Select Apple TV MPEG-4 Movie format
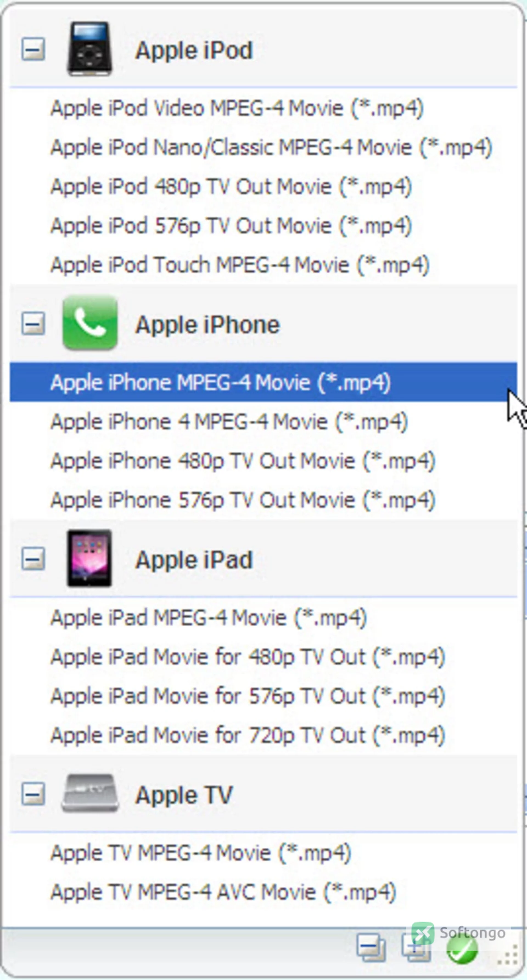Viewport: 527px width, 980px height. coord(263,853)
